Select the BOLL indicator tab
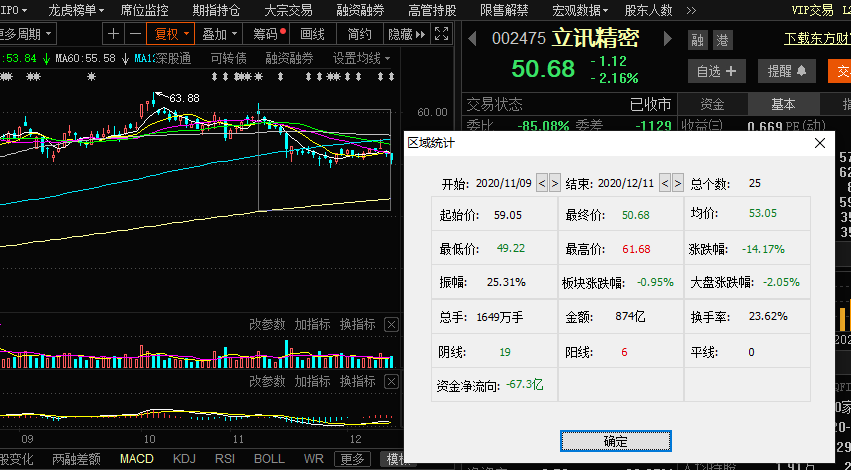This screenshot has height=470, width=851. pos(269,459)
